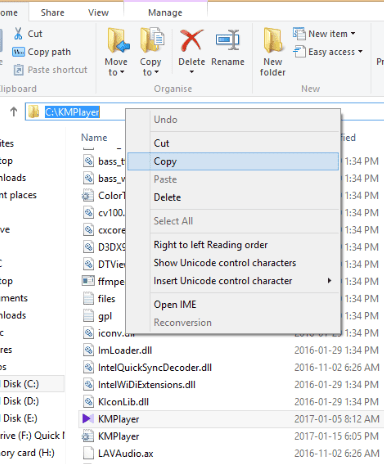Select the purple KMPlayer application icon
384x464 pixels.
[x=88, y=419]
